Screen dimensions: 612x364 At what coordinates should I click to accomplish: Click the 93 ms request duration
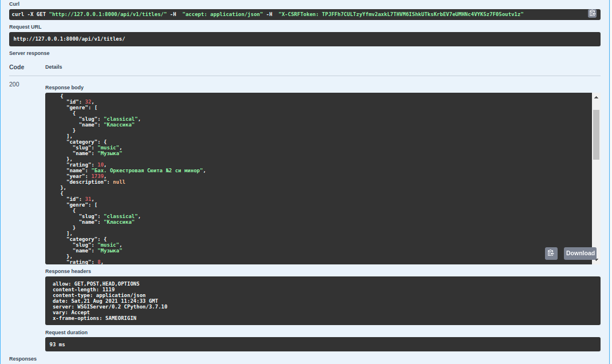(58, 345)
